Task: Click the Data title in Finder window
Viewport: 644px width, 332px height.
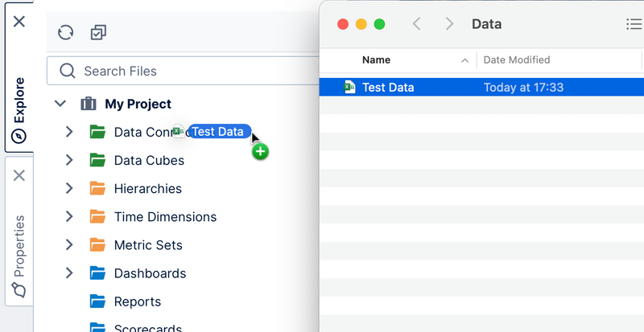Action: click(x=486, y=24)
